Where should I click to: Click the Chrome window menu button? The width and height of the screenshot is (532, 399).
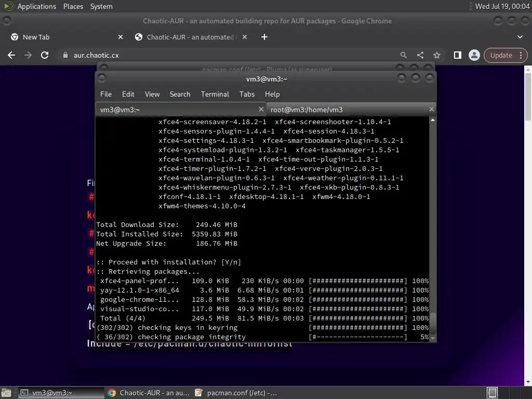point(6,21)
